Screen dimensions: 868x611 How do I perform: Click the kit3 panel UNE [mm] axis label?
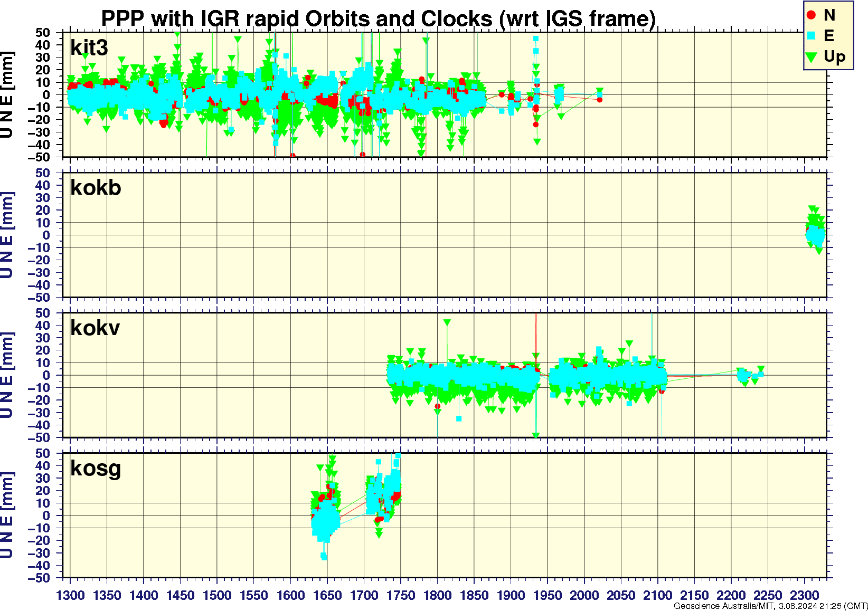click(x=7, y=95)
